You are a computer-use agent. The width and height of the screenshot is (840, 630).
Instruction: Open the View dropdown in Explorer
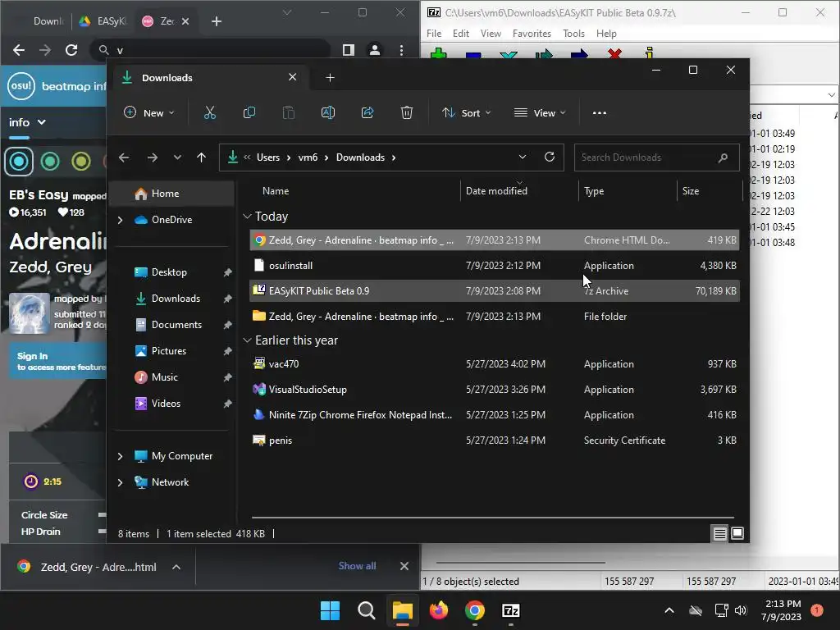[x=540, y=113]
